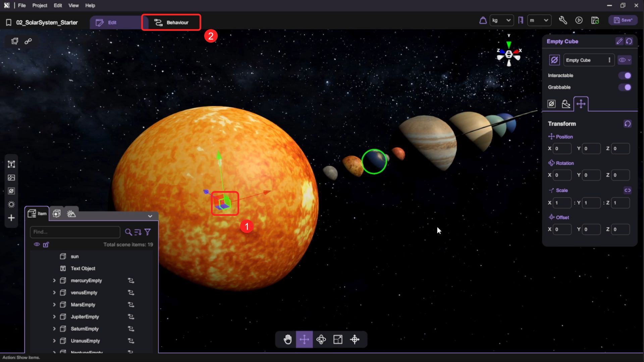
Task: Click the wrench settings icon
Action: [563, 20]
